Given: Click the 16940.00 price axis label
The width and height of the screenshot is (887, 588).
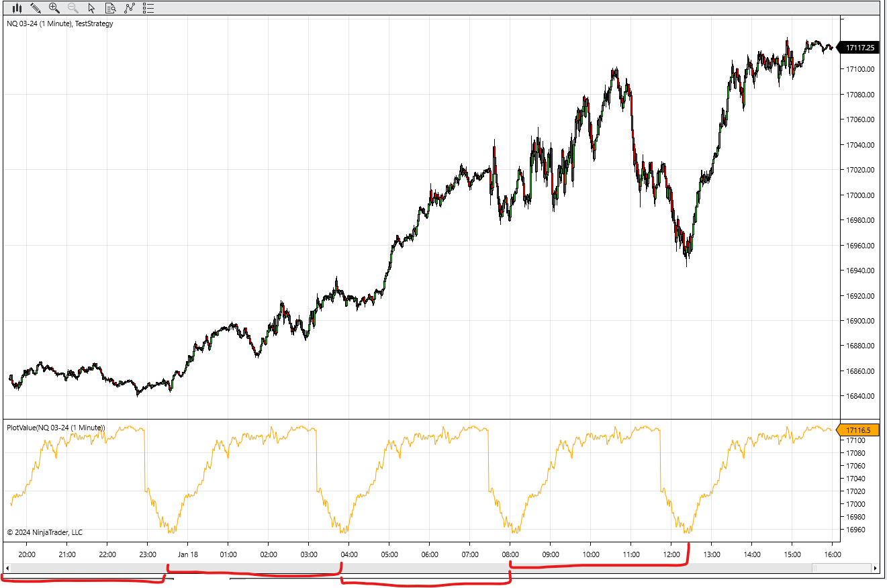Looking at the screenshot, I should click(x=860, y=271).
